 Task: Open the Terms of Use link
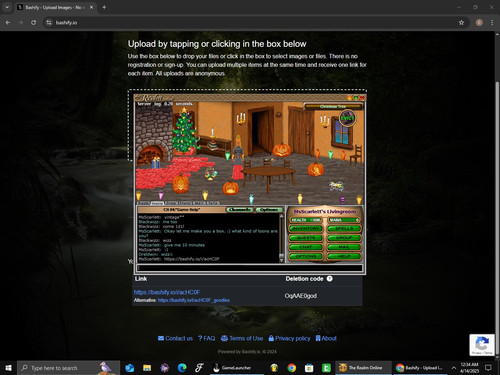point(242,338)
